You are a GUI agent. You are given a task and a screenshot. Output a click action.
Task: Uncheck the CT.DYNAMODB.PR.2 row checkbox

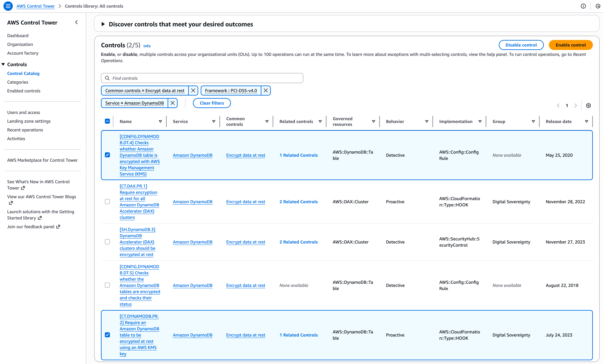click(x=107, y=335)
